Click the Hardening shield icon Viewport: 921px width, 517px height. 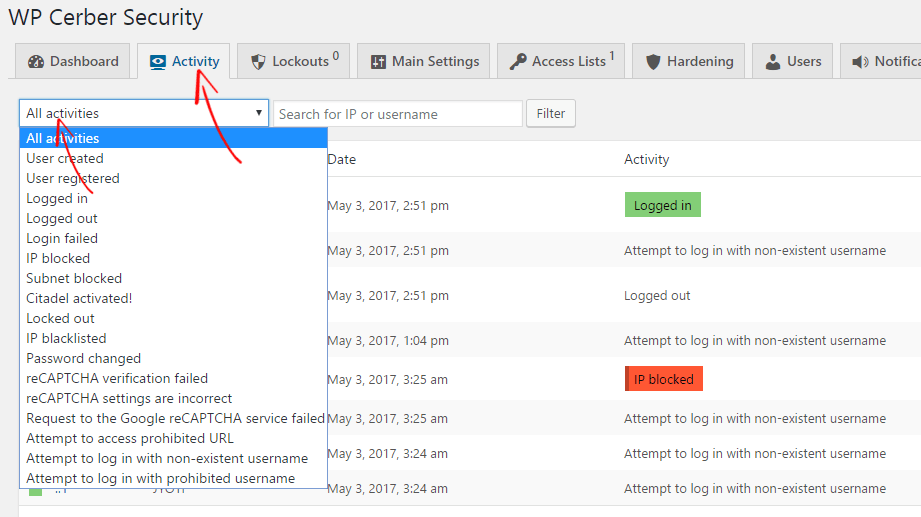(653, 62)
